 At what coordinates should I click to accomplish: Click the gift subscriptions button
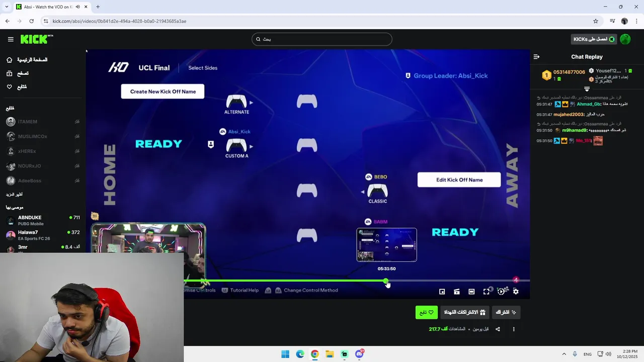pos(465,312)
